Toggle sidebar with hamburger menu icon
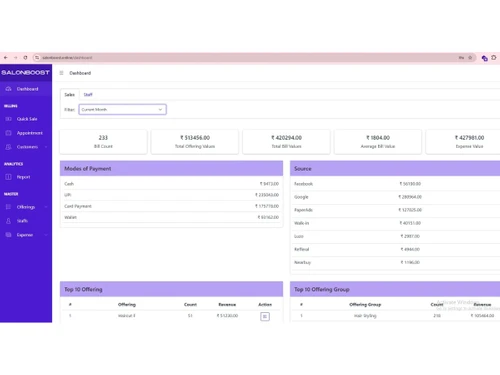 (x=61, y=73)
